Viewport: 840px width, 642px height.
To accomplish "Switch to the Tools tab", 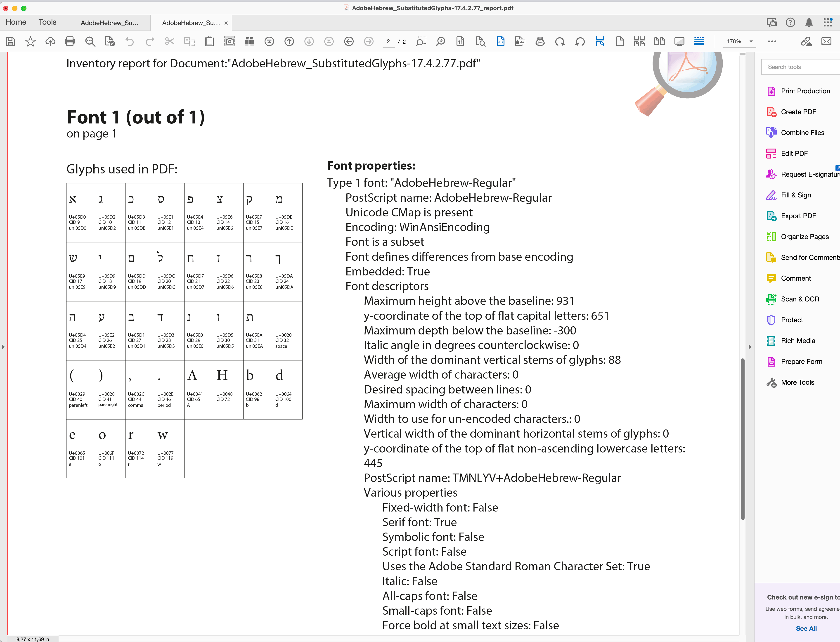I will 47,22.
